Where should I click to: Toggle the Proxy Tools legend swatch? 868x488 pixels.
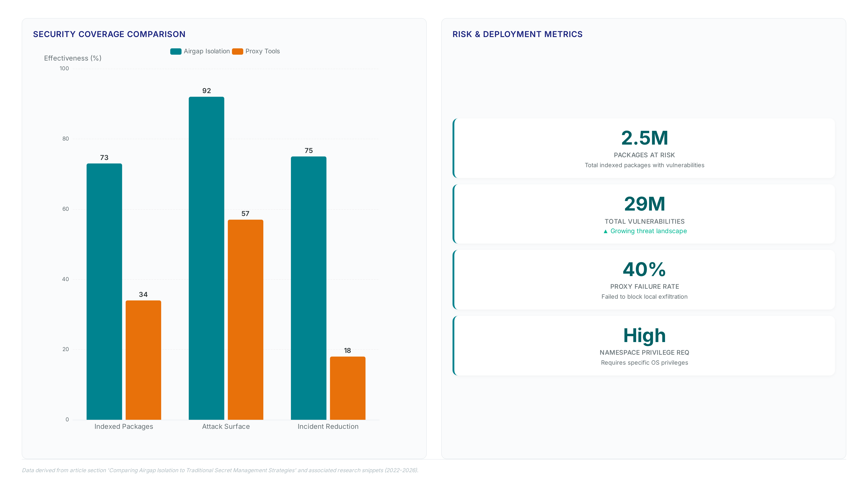(x=238, y=51)
